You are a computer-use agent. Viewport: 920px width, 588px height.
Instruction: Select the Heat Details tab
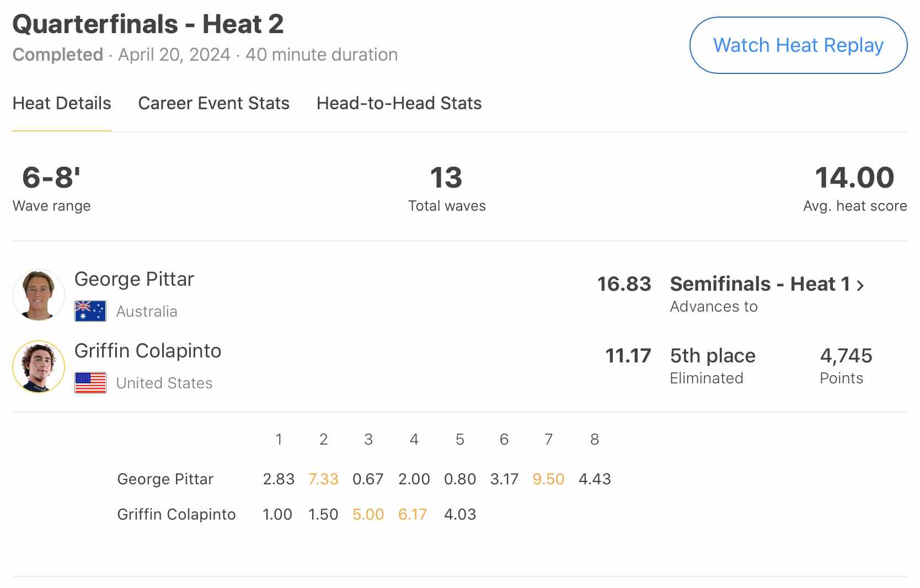[x=62, y=103]
